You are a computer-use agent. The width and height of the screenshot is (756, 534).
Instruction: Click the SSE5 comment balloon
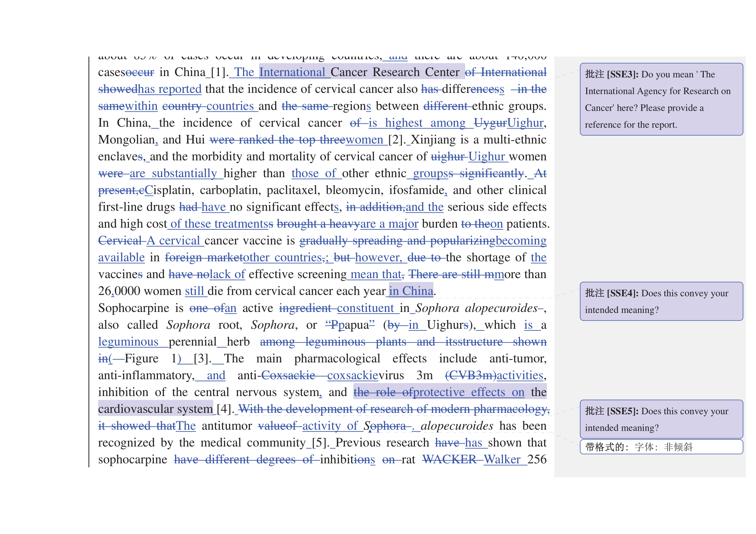point(661,419)
